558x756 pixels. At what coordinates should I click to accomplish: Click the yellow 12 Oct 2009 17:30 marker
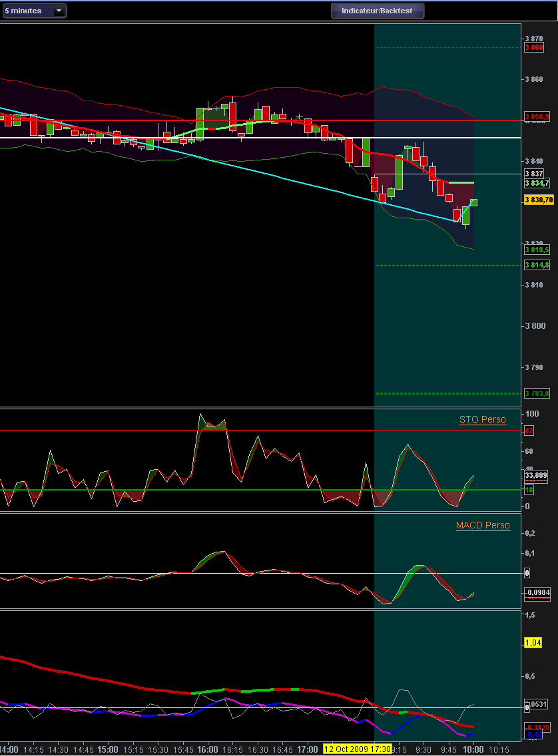[x=358, y=749]
